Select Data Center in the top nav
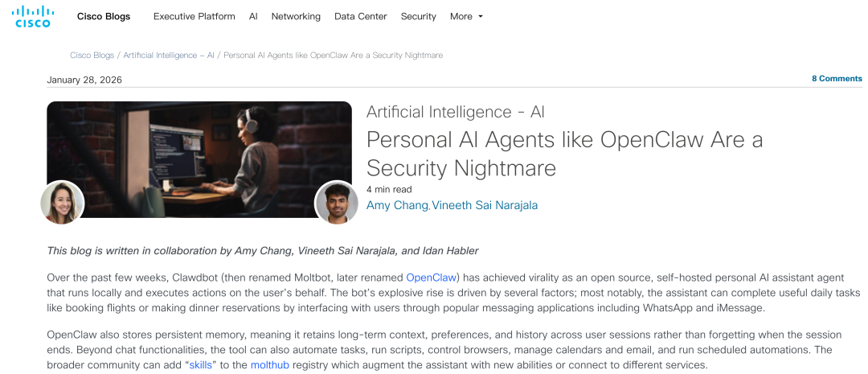The image size is (868, 374). tap(360, 17)
